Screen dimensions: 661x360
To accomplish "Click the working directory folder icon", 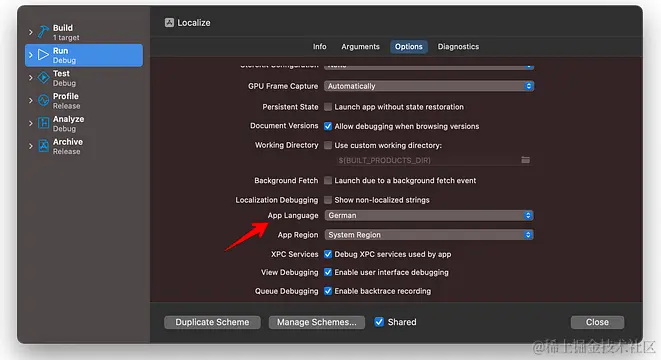I will [525, 160].
